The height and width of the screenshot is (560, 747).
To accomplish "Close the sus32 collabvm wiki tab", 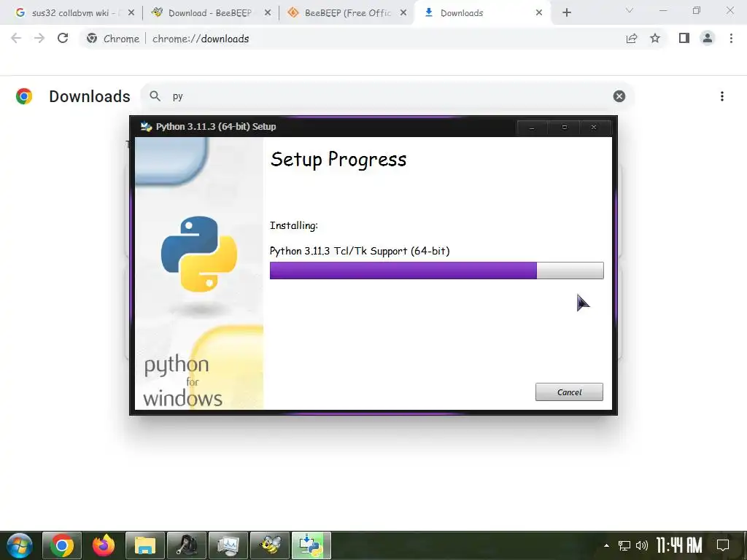I will [131, 13].
